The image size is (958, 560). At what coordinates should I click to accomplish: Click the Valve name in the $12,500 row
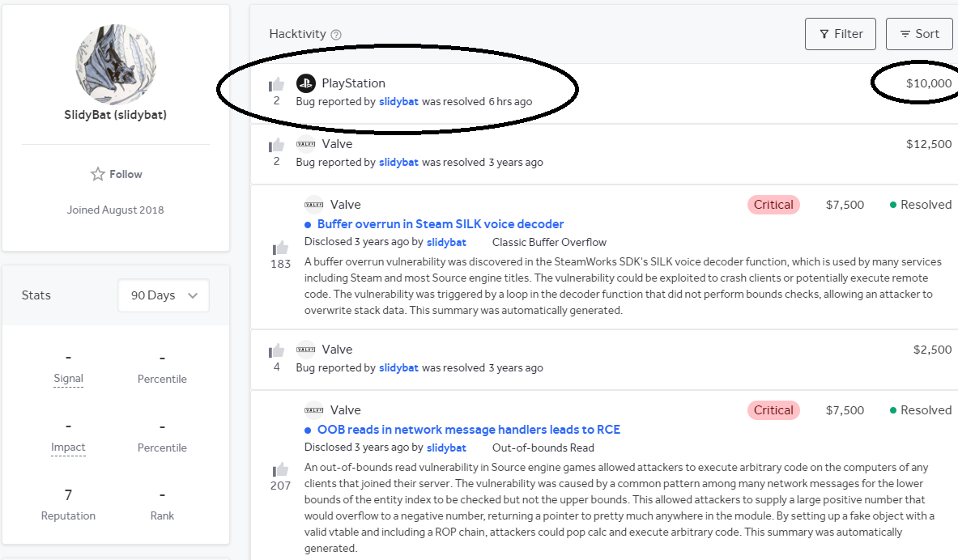click(x=337, y=144)
